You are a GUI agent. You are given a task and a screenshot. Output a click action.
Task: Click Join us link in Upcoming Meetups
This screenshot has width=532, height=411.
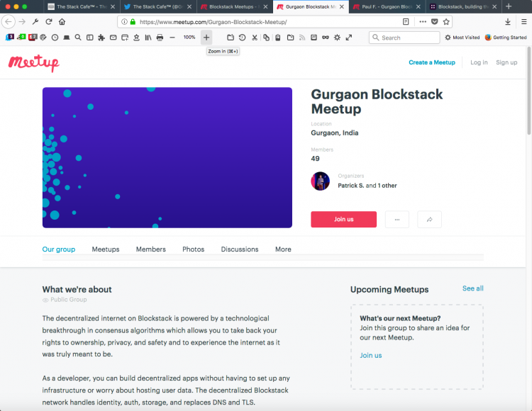(x=371, y=356)
